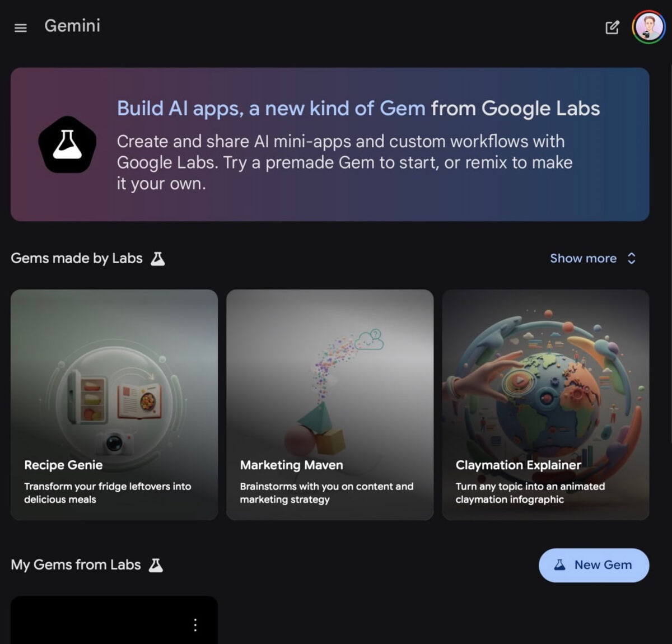Click text 'Transform your fridge leftovers into delicious meals'

[108, 493]
